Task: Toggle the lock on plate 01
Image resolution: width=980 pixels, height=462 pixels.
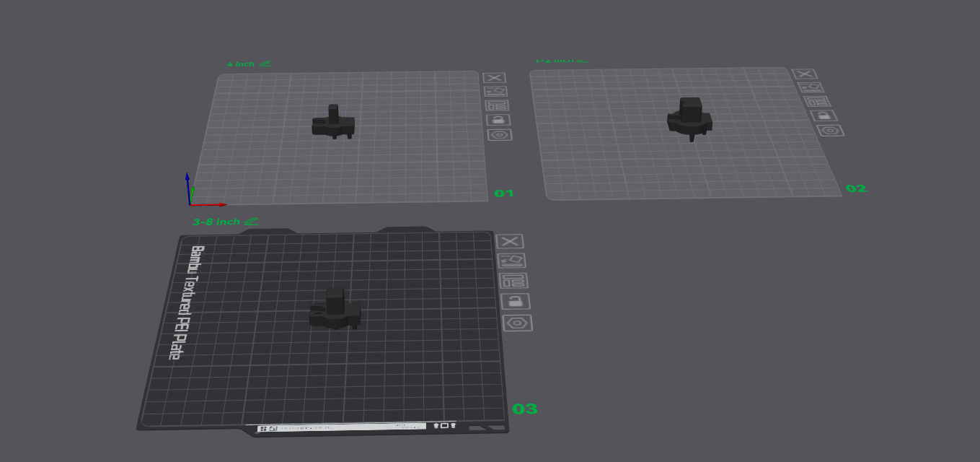Action: point(498,120)
